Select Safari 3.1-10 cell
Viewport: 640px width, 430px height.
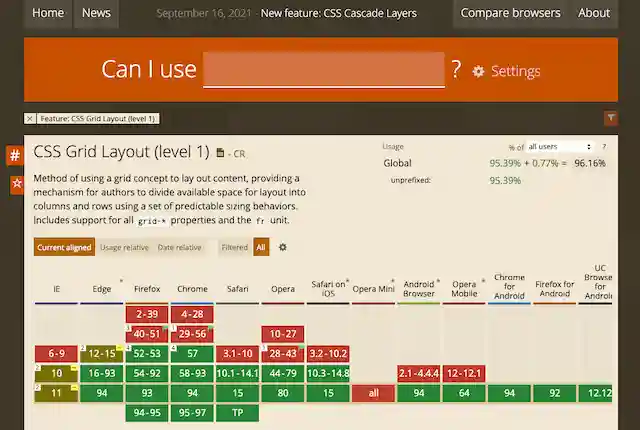[x=238, y=354]
